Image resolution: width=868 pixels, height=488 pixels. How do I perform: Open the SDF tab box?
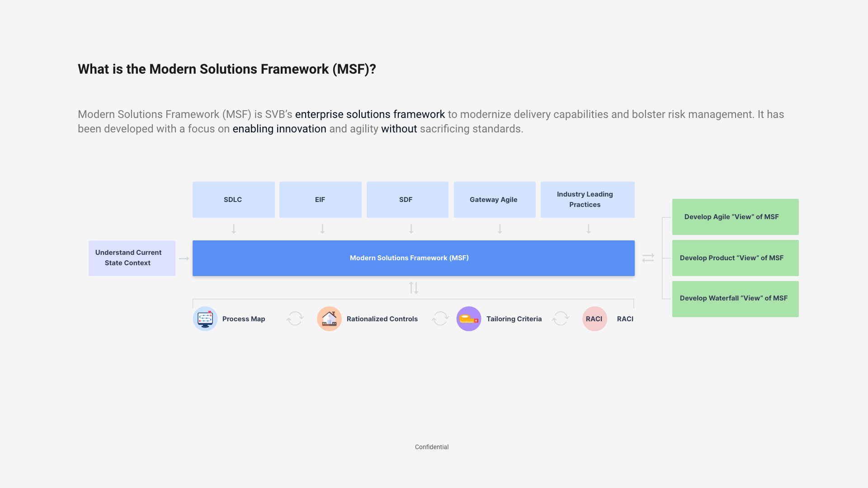[x=406, y=199]
